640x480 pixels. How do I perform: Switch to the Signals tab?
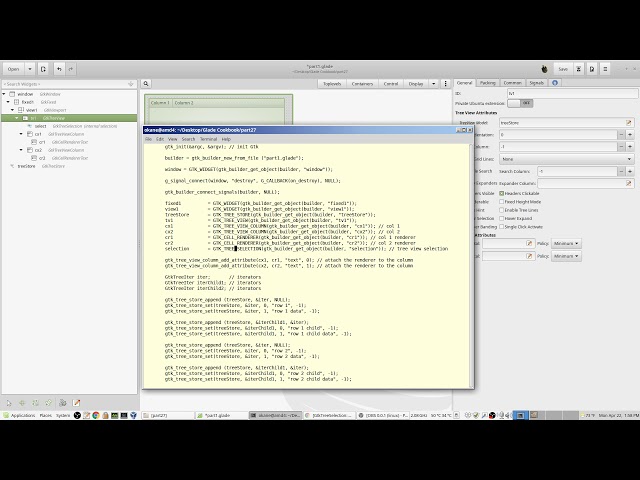coord(537,83)
